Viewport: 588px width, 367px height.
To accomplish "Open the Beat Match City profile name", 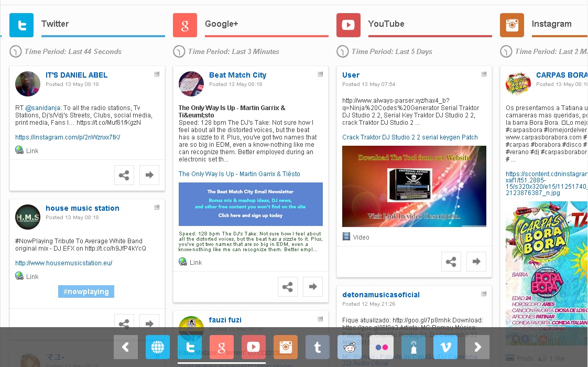I will tap(238, 75).
